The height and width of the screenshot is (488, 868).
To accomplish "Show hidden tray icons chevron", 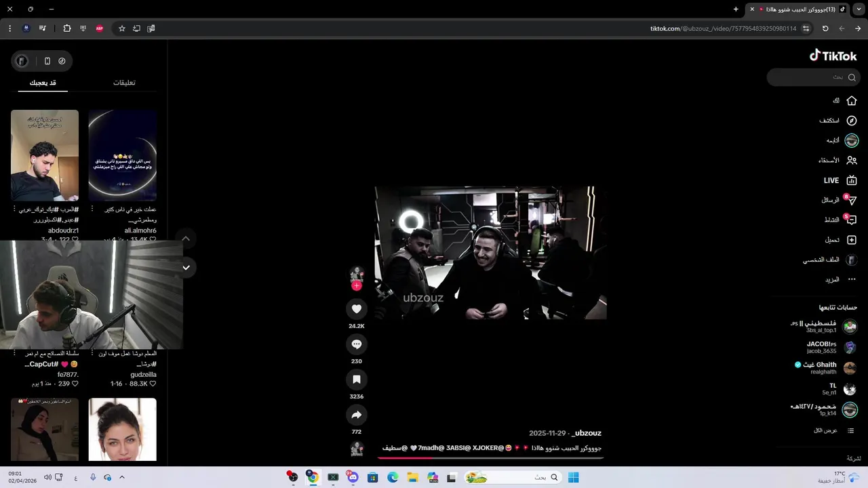I will (x=122, y=477).
